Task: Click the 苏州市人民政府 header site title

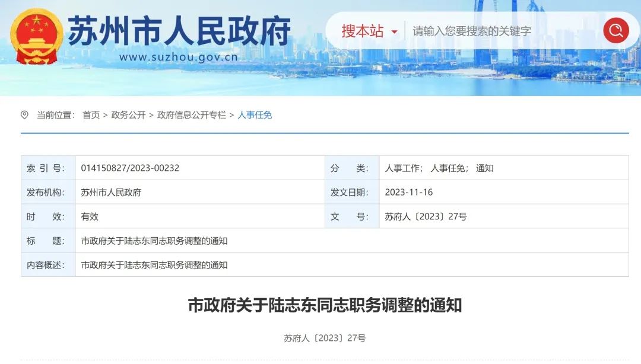Action: click(x=179, y=30)
